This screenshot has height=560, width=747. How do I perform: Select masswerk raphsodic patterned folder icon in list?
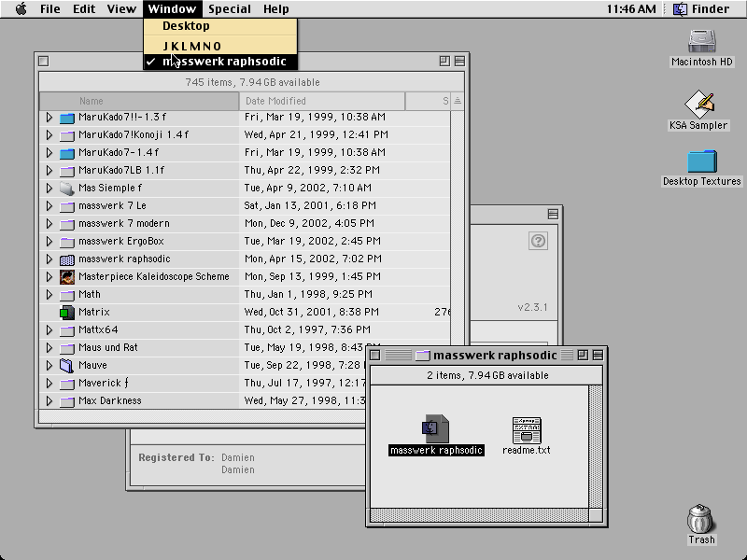click(x=67, y=259)
